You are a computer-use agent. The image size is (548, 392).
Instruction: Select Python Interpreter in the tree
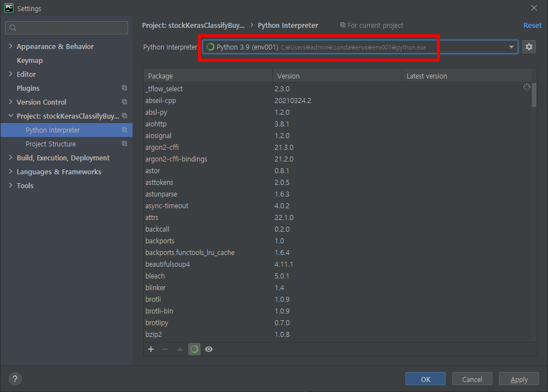(x=66, y=130)
